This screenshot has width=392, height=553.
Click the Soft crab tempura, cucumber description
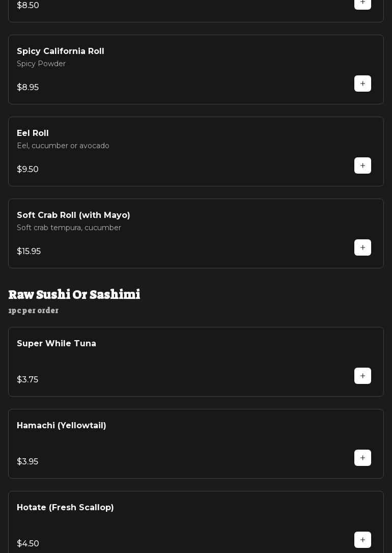coord(69,228)
